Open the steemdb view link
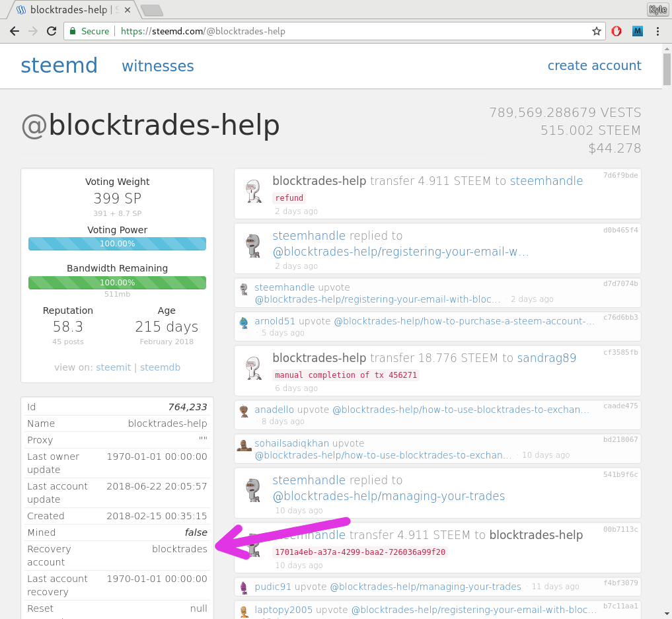This screenshot has height=619, width=672. click(160, 367)
